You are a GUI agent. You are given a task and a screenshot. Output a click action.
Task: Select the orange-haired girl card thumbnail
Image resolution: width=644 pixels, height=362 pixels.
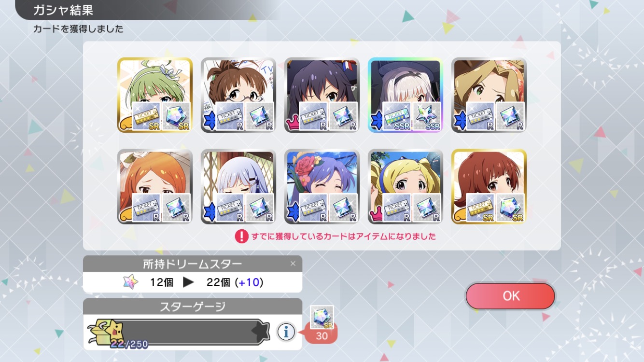point(155,186)
